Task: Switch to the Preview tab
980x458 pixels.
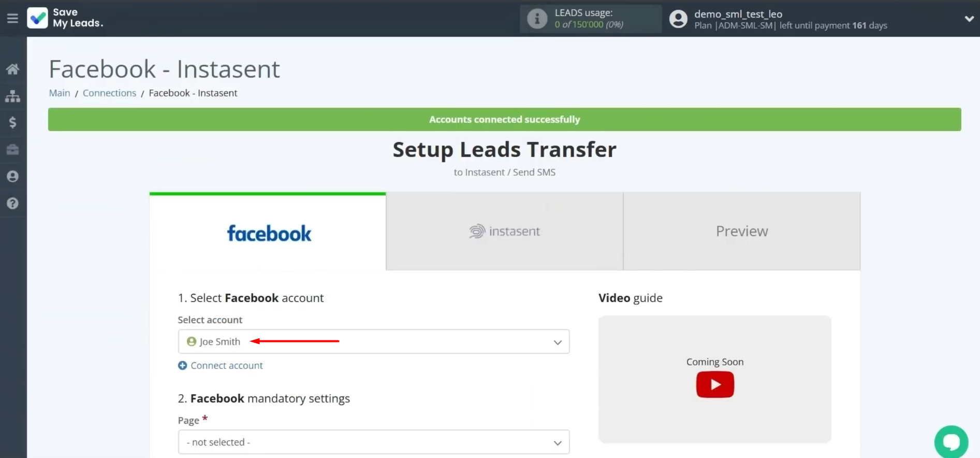Action: coord(742,231)
